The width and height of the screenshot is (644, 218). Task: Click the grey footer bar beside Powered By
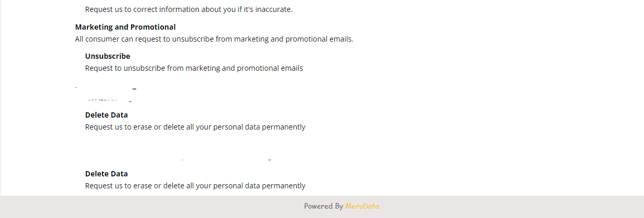(469, 207)
